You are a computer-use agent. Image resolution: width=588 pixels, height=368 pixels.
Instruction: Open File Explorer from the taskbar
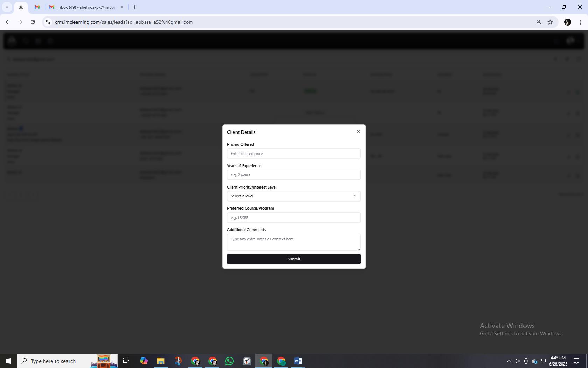click(x=161, y=361)
